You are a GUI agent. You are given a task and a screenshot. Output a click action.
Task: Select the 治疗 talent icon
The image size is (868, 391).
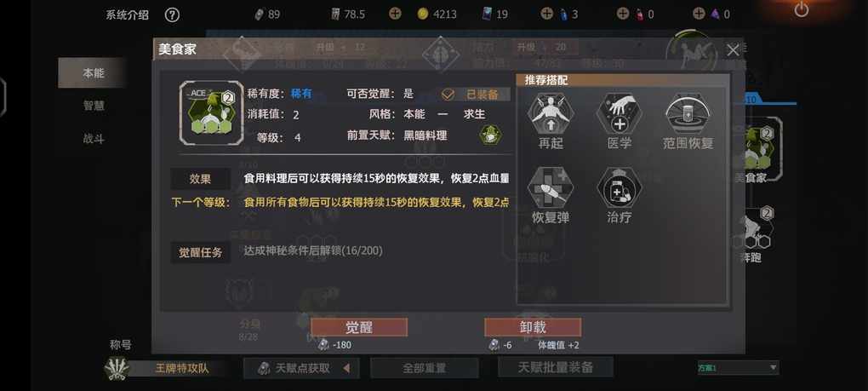coord(619,188)
